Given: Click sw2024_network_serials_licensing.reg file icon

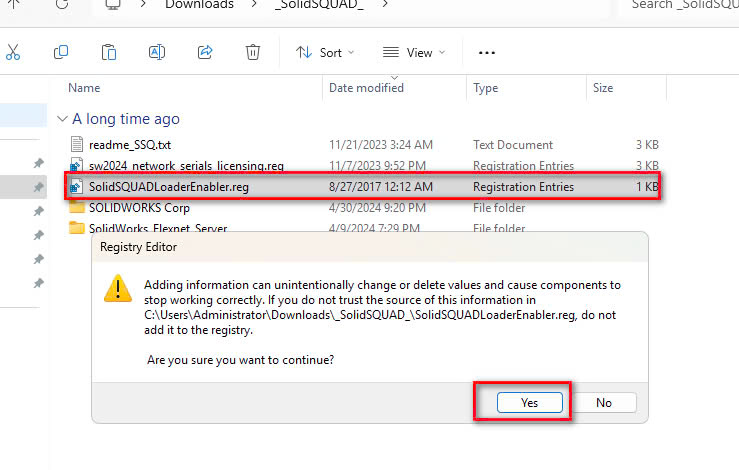Looking at the screenshot, I should [76, 165].
